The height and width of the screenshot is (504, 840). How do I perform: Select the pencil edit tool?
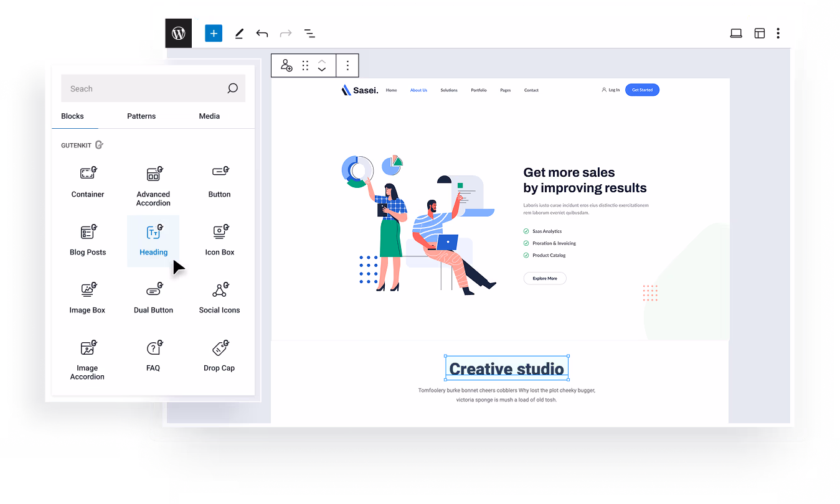pos(239,34)
